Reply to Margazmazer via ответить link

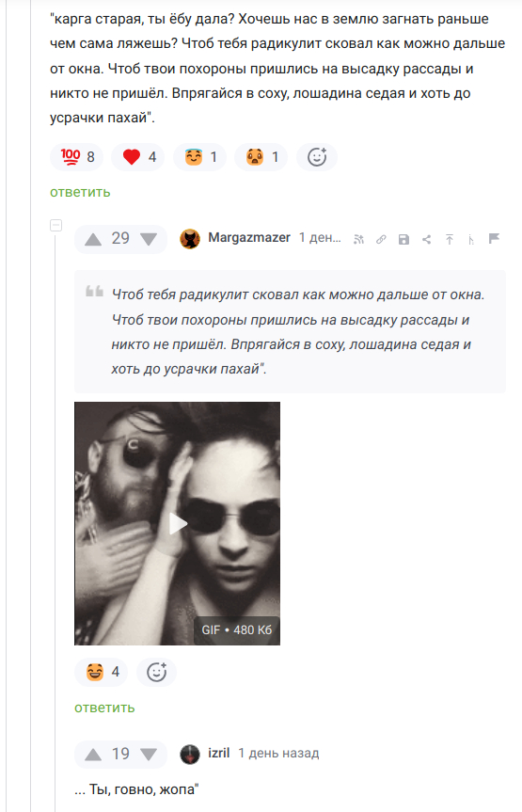pos(104,708)
